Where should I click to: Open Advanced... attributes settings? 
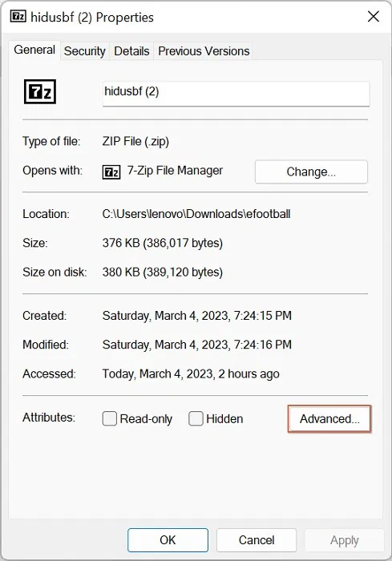point(329,419)
